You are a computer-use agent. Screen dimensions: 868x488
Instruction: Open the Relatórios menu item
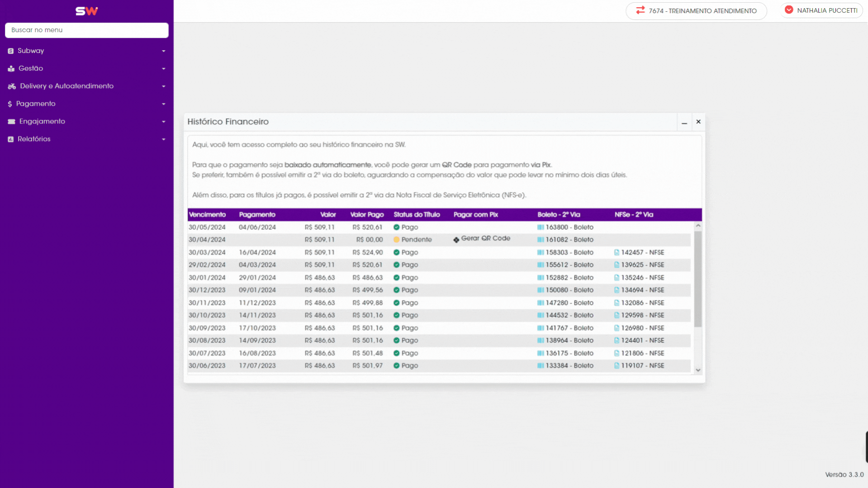point(86,139)
